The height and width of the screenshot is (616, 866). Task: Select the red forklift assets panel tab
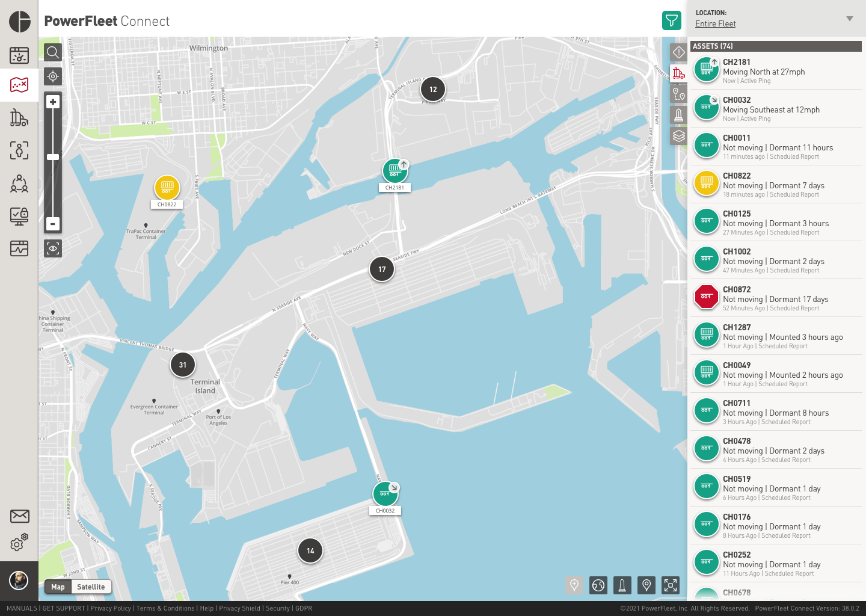(x=679, y=73)
